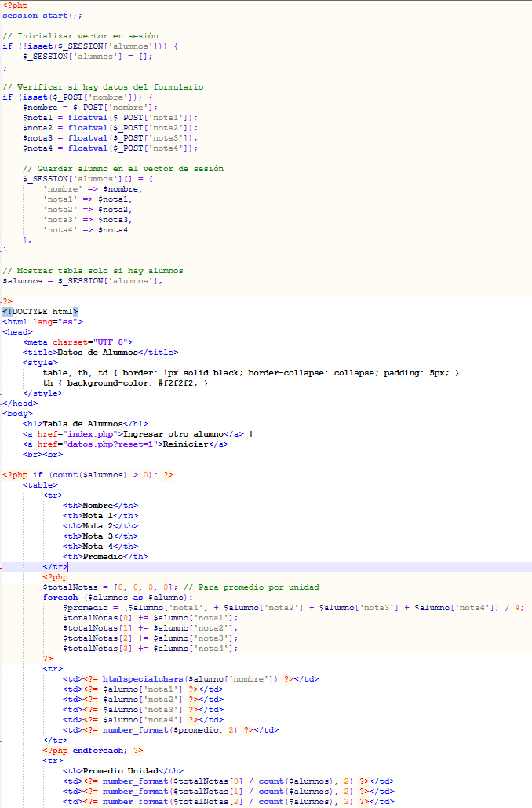Click the opening <table> tag
Image resolution: width=532 pixels, height=808 pixels.
pos(40,485)
